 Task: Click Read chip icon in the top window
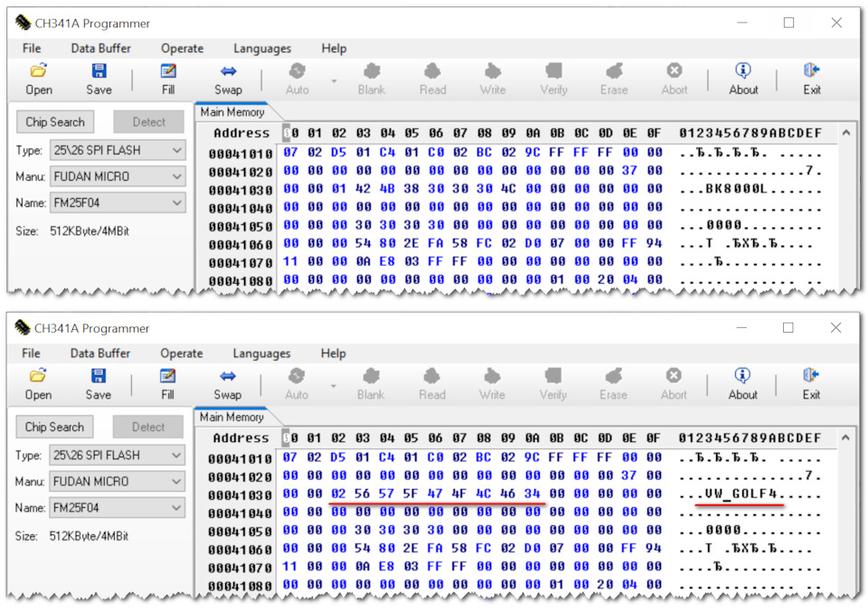coord(432,80)
